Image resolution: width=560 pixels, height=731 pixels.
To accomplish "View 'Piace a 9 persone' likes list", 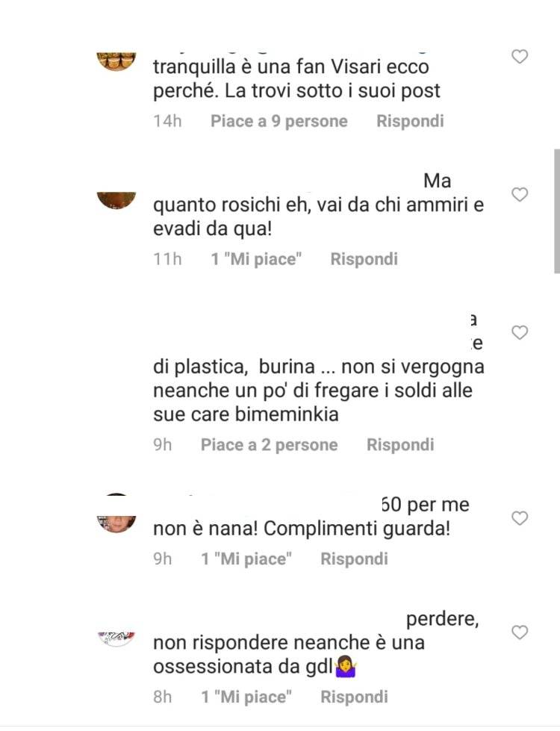I will tap(279, 121).
